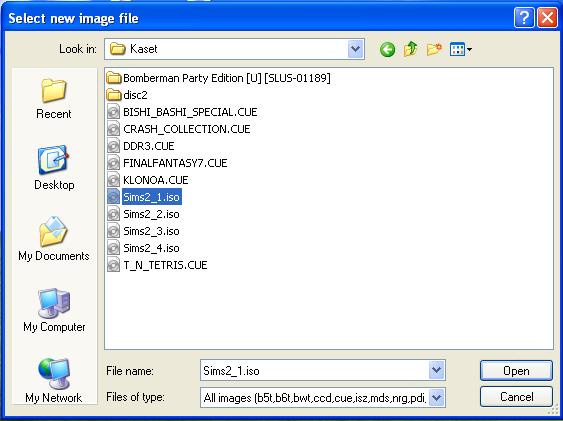Viewport: 563px width, 421px height.
Task: Create a new folder
Action: coord(434,49)
